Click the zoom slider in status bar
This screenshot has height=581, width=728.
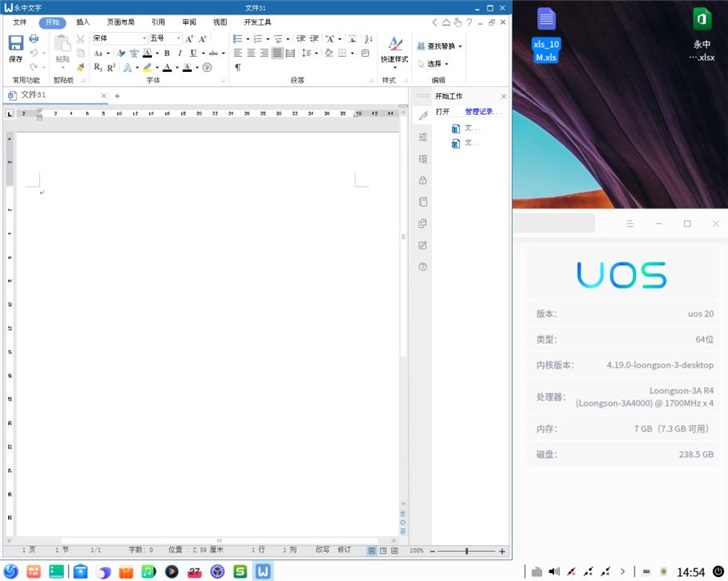[x=466, y=551]
